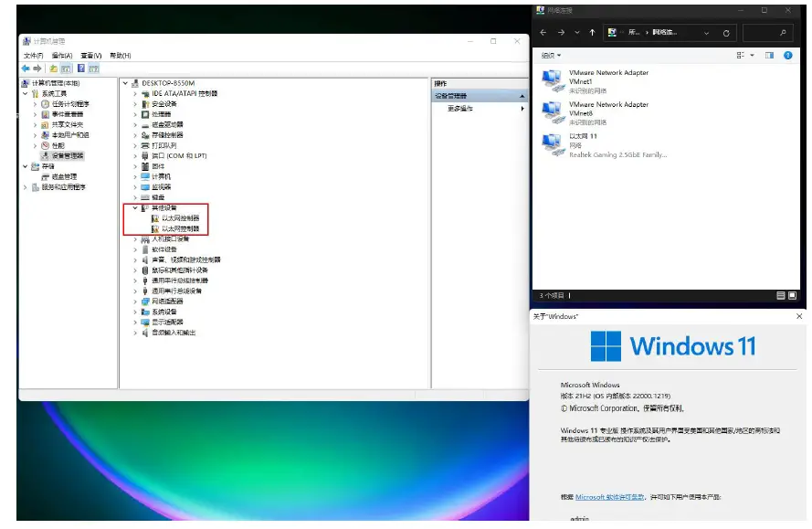Click the back arrow in Computer Management toolbar

(x=26, y=68)
